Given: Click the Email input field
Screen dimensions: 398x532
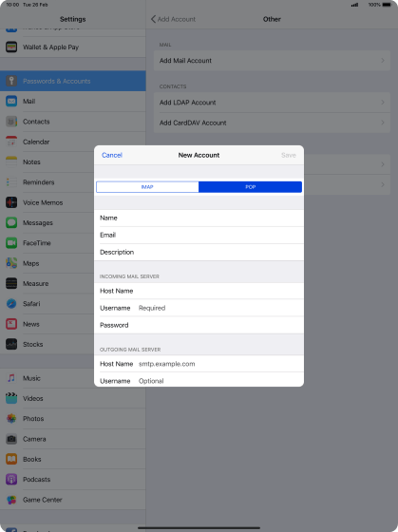Looking at the screenshot, I should (x=199, y=235).
